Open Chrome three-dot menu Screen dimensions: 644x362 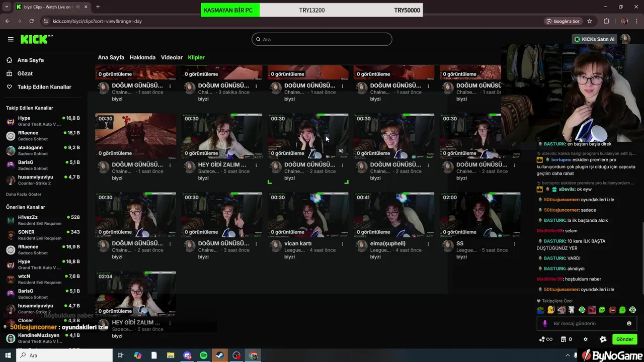point(637,21)
